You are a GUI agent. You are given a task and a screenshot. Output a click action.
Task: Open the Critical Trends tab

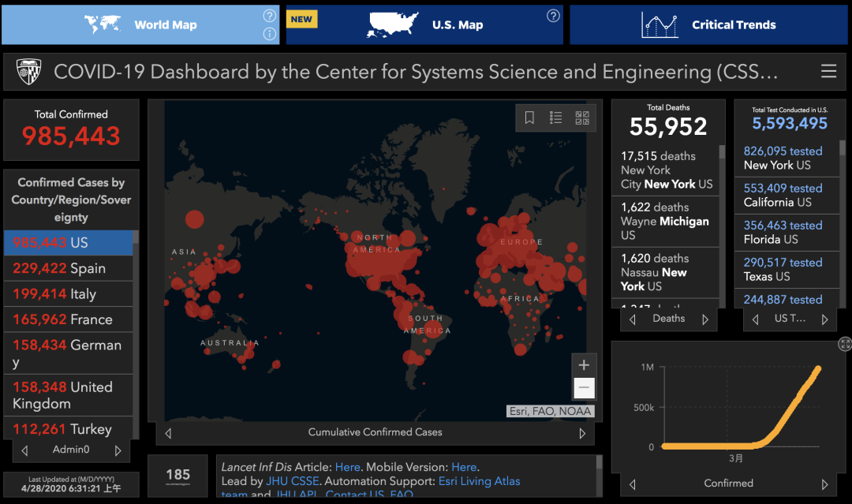[x=708, y=24]
